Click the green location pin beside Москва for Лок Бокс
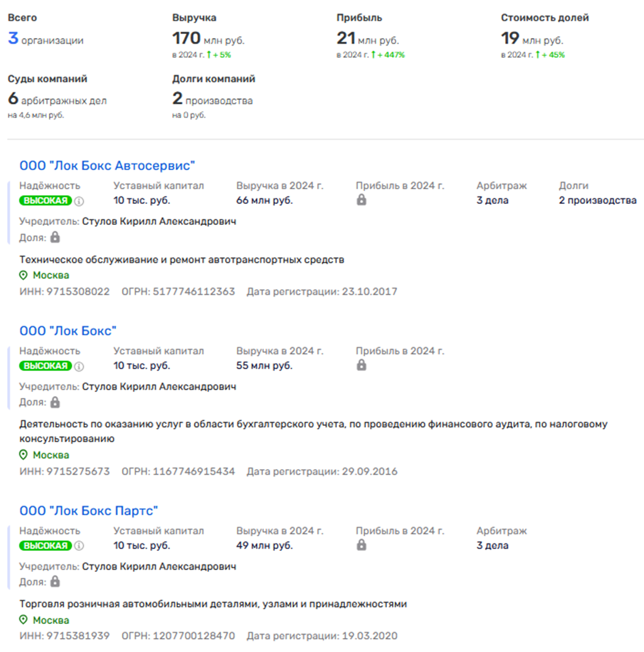Viewport: 644px width, 652px height. [x=23, y=455]
